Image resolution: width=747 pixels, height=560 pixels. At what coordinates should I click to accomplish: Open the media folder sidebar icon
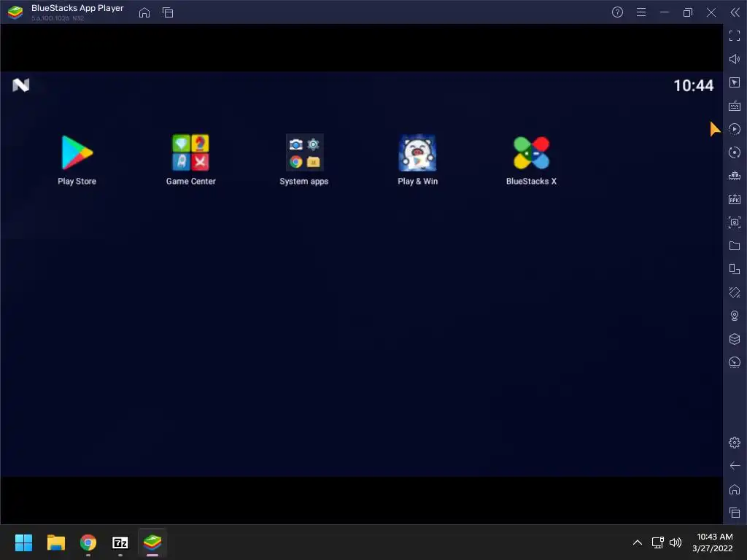coord(735,246)
